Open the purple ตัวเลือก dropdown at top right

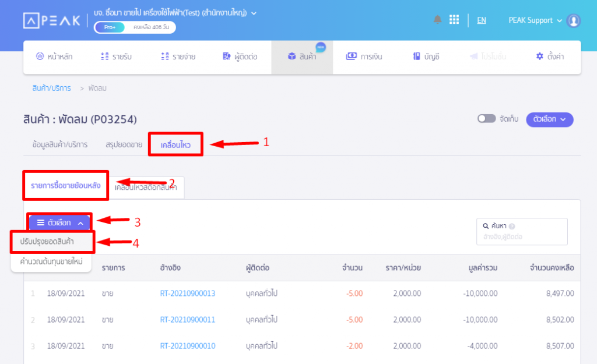click(x=549, y=119)
